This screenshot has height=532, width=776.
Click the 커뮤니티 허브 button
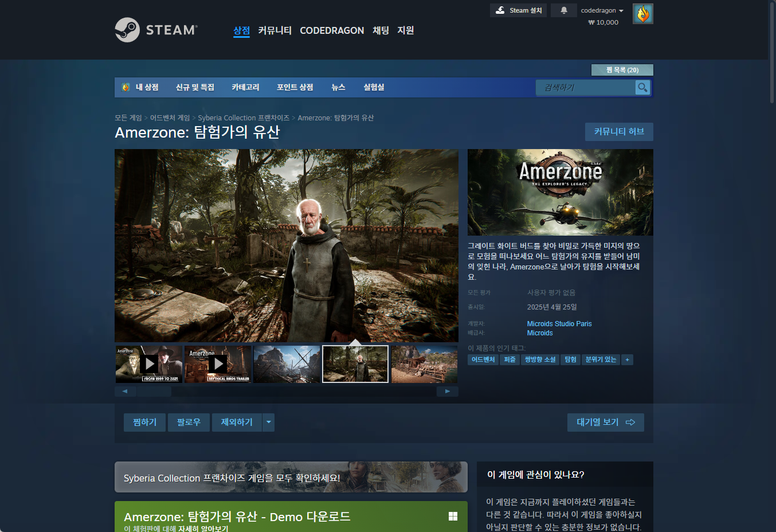click(619, 132)
